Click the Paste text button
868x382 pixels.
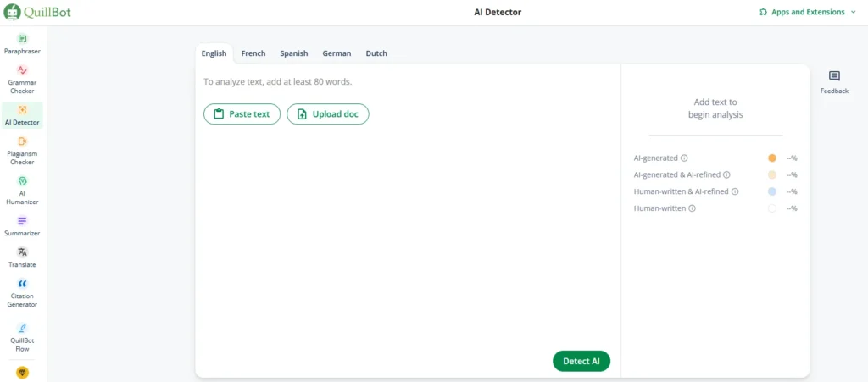tap(242, 113)
